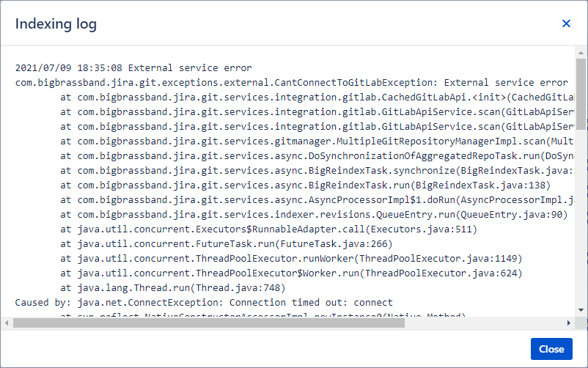The image size is (588, 368).
Task: Click the 'Indexing log' dialog title
Action: [x=56, y=24]
